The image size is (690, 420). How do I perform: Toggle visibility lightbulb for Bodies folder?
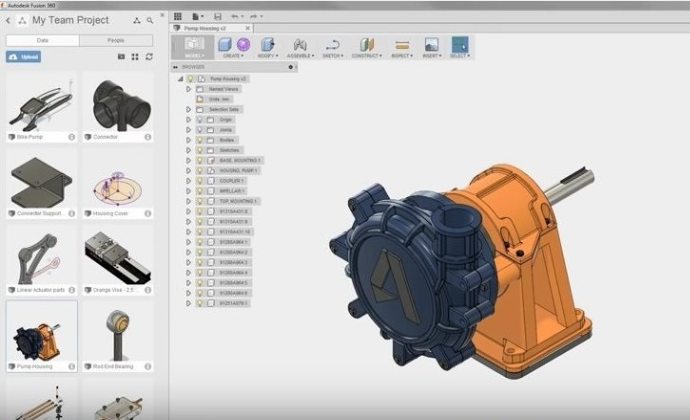point(200,140)
